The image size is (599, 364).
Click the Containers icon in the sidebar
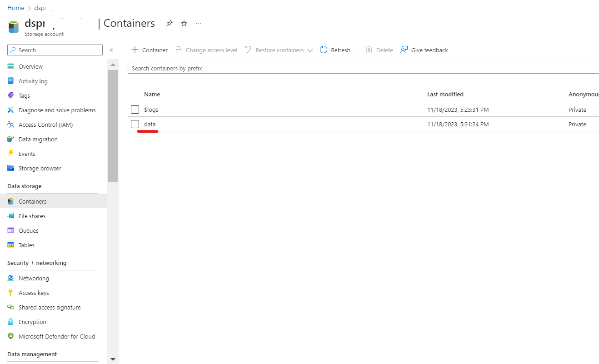11,201
